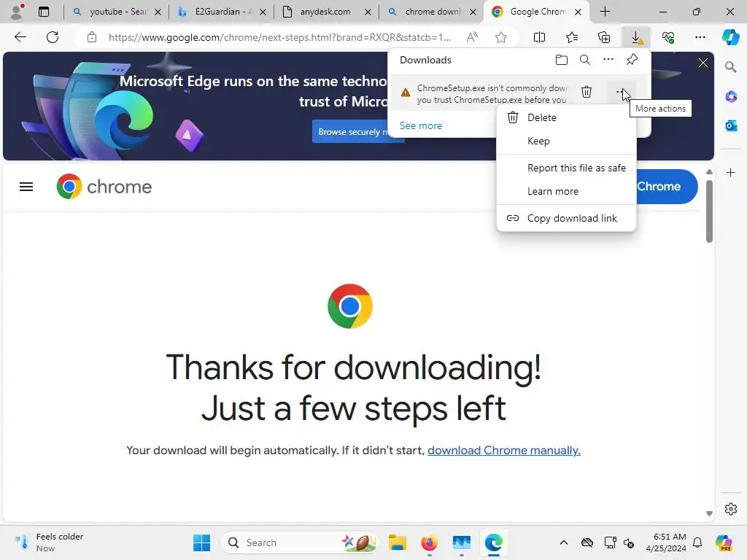Switch to the anydesk.com tab
The image size is (747, 560).
tap(326, 12)
